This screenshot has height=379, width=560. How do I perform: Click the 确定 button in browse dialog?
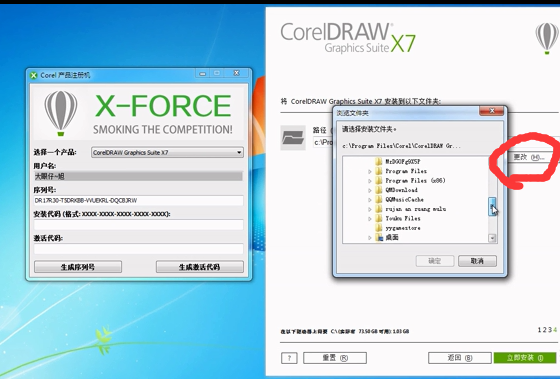click(435, 261)
